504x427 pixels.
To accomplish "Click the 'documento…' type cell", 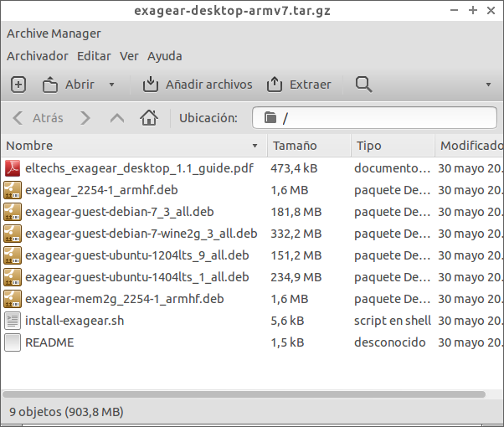I will (392, 168).
